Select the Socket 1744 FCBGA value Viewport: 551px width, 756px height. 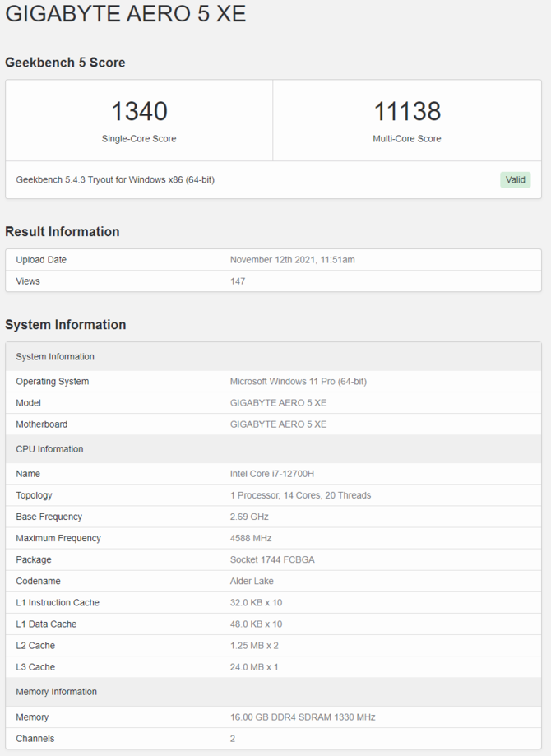pyautogui.click(x=272, y=559)
